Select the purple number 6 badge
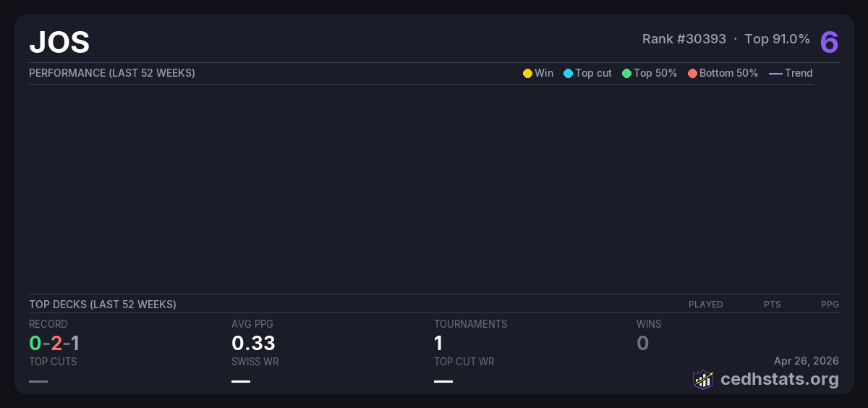 829,43
